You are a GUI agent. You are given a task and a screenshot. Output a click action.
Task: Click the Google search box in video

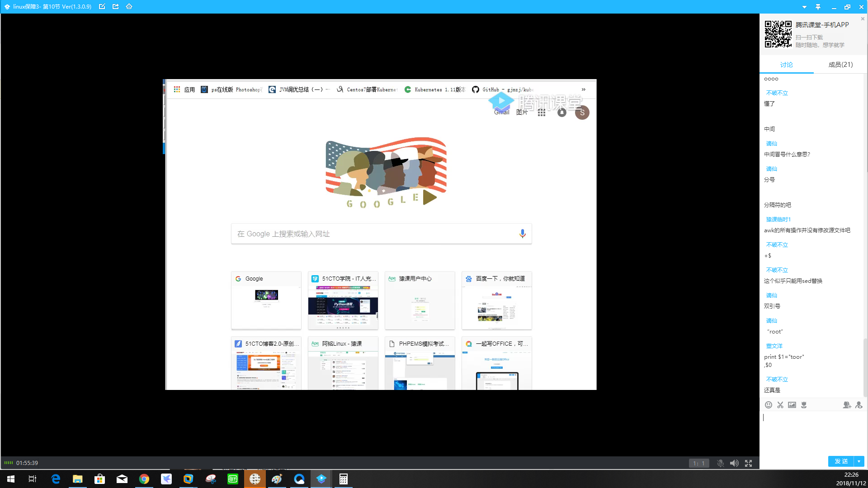point(381,234)
